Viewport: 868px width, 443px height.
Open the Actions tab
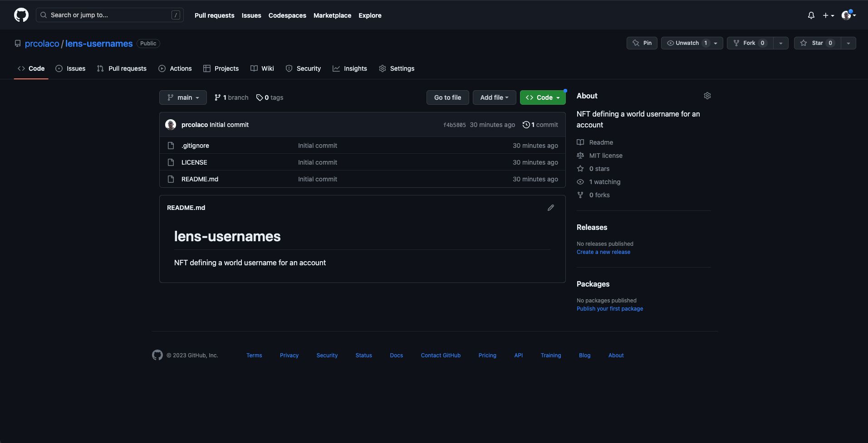coord(175,68)
